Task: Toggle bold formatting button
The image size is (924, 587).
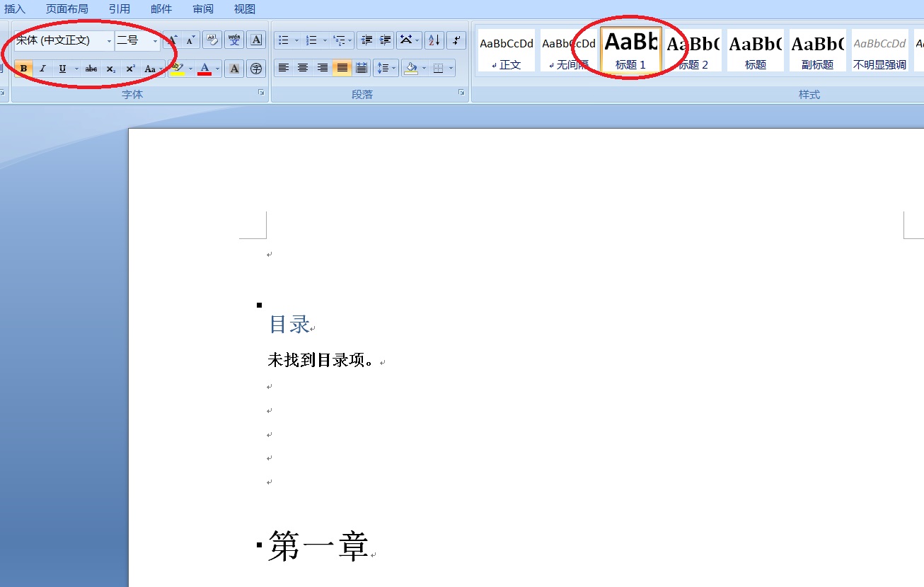Action: tap(23, 69)
